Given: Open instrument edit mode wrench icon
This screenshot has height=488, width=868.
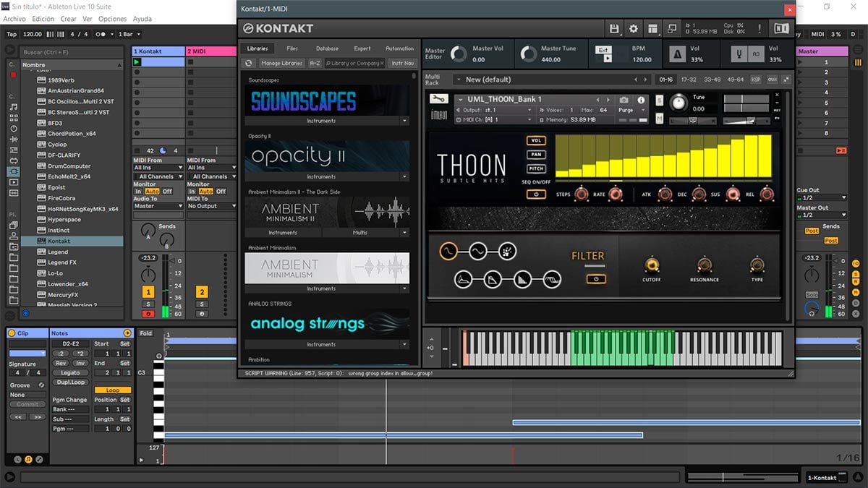Looking at the screenshot, I should (439, 99).
